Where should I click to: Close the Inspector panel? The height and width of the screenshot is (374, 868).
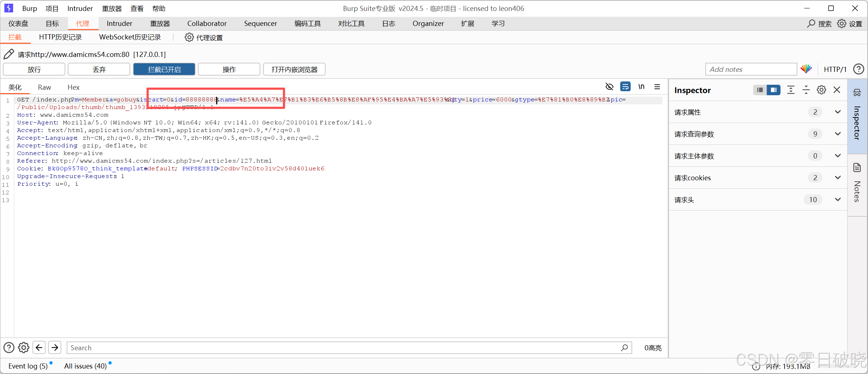837,90
